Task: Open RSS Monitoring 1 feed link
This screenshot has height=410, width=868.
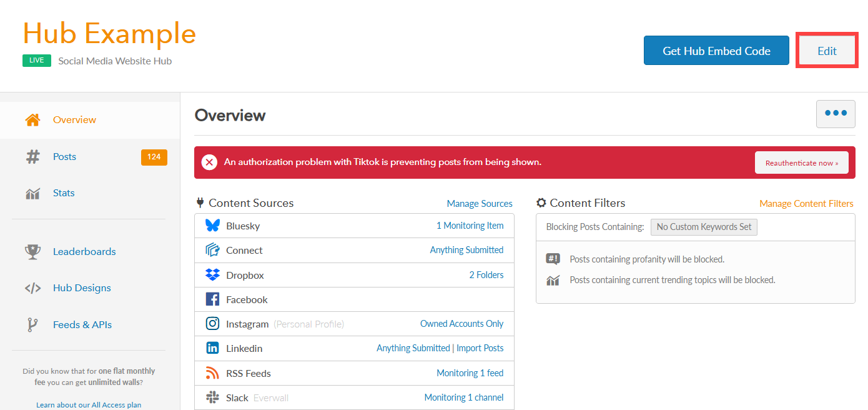Action: pyautogui.click(x=470, y=373)
